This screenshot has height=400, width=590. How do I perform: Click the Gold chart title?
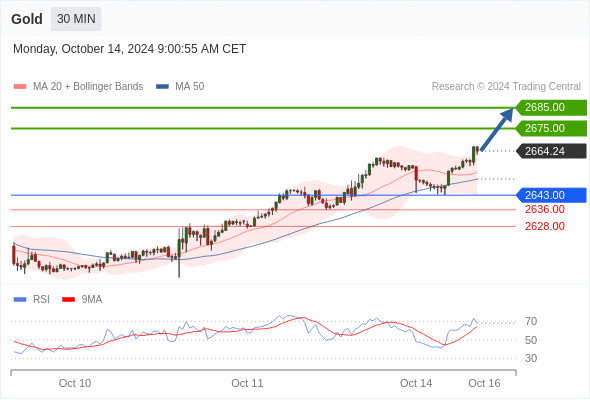pyautogui.click(x=27, y=19)
